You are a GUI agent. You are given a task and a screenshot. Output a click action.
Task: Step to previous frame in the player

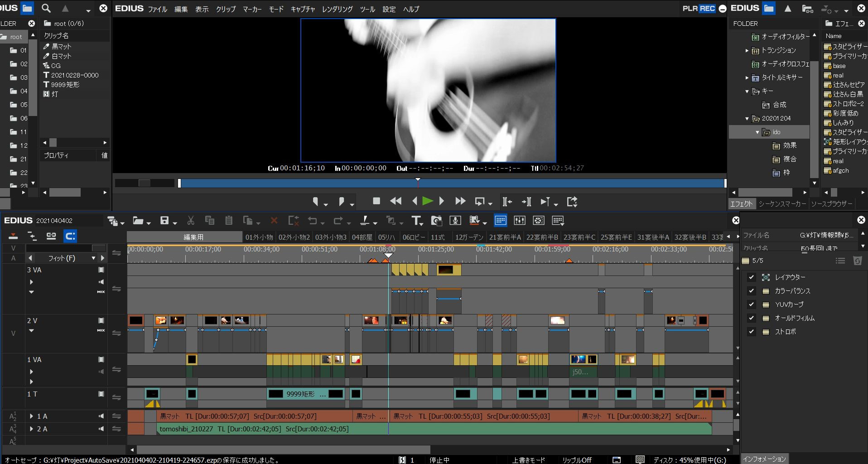414,201
